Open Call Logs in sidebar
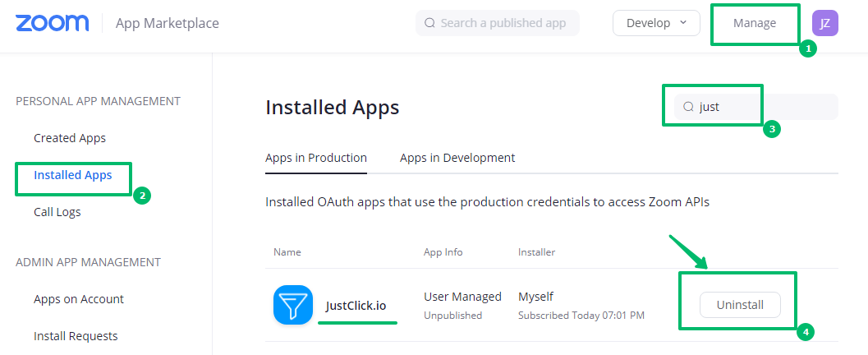 (57, 211)
